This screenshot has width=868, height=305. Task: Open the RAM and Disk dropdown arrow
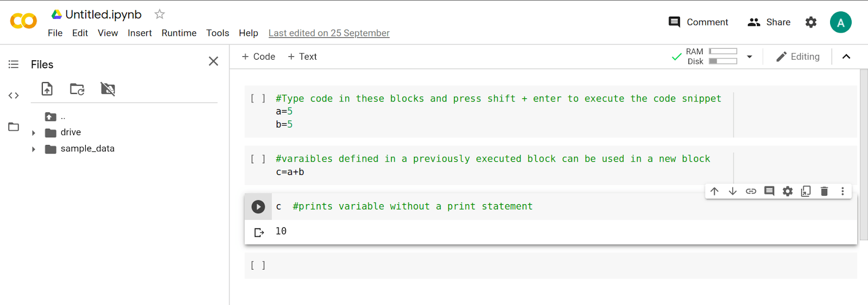point(750,56)
